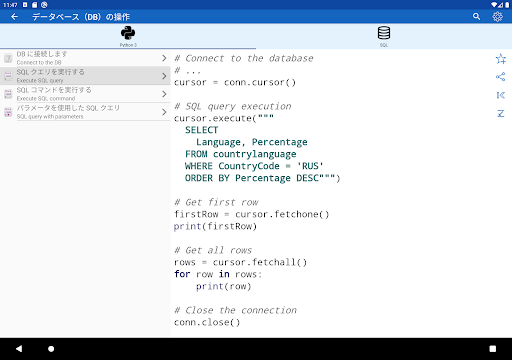Click the 'Execute SQL command' row icon
Screen dimensions: 512x360
pos(8,94)
